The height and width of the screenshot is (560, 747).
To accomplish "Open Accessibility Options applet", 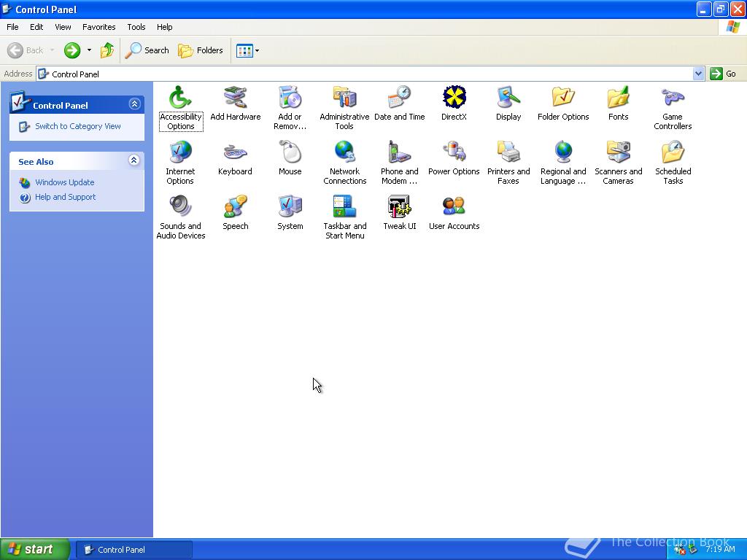I will (181, 108).
